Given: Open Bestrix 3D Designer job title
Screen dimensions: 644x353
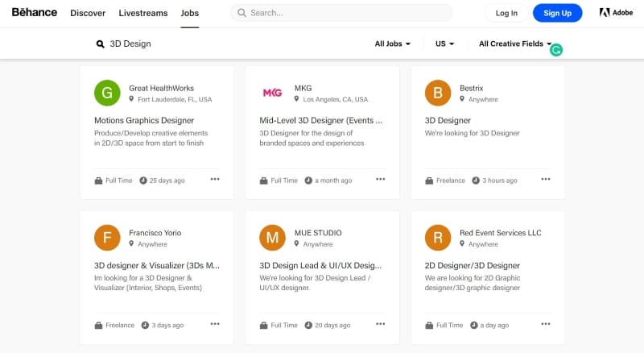Looking at the screenshot, I should (x=448, y=121).
